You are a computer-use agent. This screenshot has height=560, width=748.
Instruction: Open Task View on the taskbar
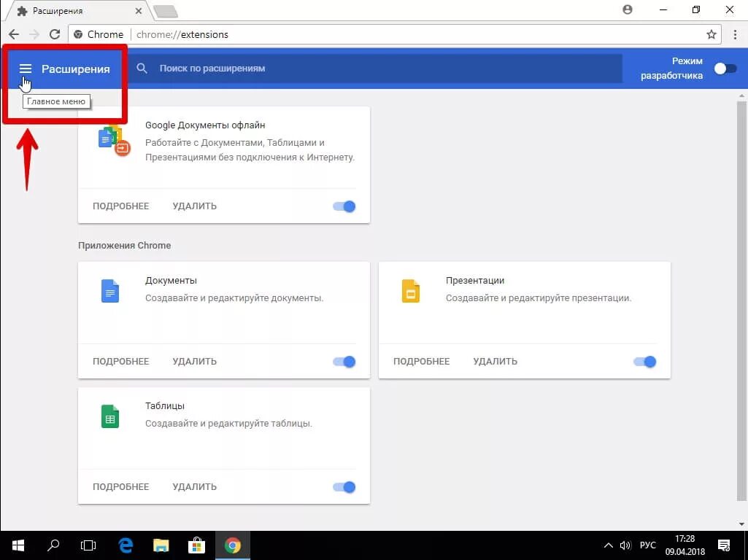coord(88,545)
